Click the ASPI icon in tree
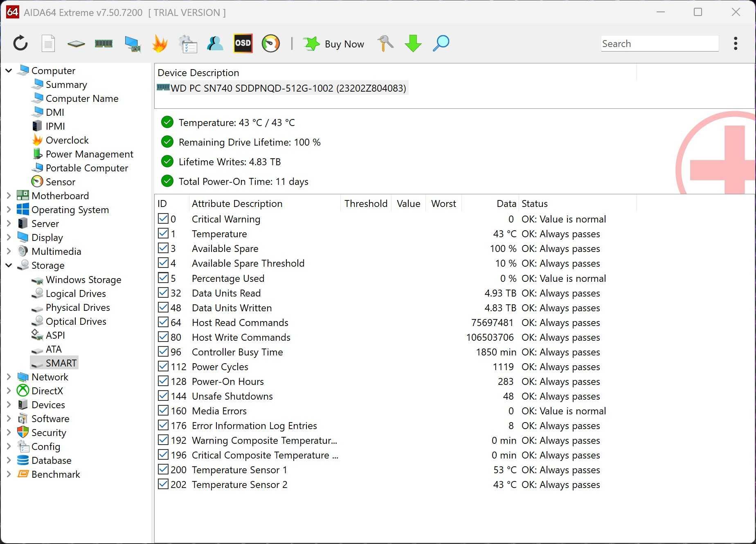 pyautogui.click(x=37, y=335)
